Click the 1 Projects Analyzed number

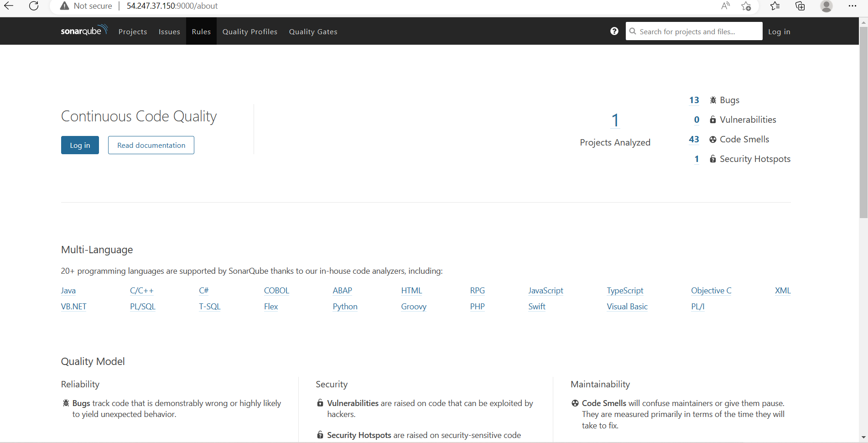pyautogui.click(x=615, y=120)
